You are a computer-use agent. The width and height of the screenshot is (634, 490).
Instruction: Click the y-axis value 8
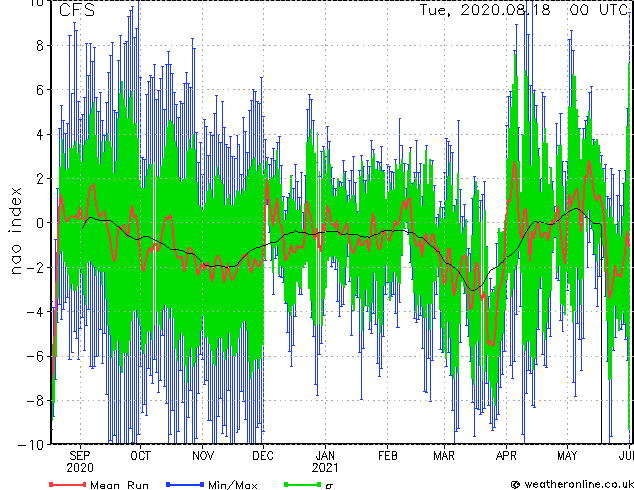click(x=40, y=45)
